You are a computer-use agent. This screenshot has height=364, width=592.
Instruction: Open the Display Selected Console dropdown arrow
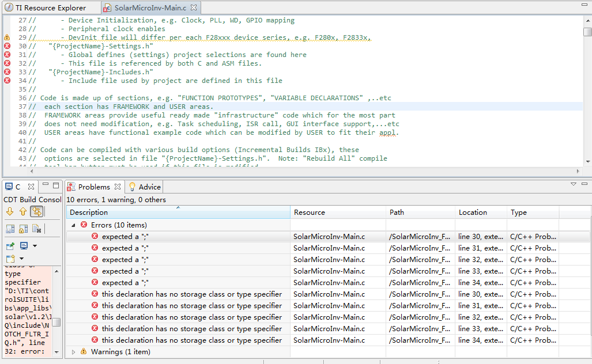coord(35,246)
